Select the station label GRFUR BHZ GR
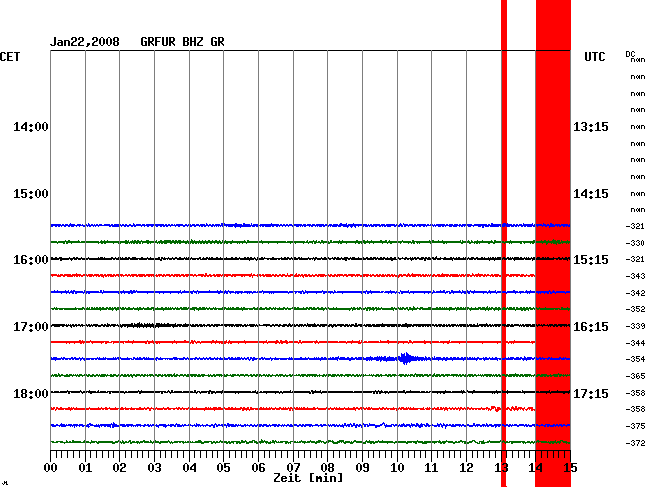 (182, 42)
